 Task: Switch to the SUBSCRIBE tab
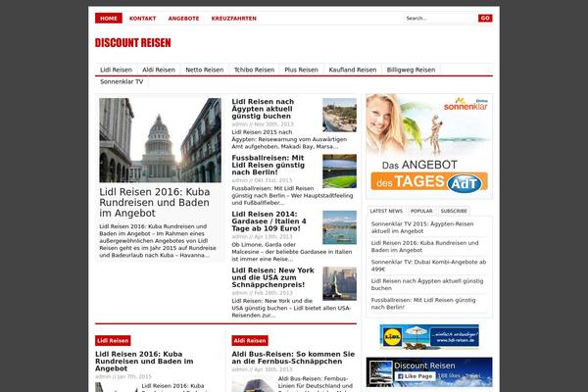coord(454,211)
